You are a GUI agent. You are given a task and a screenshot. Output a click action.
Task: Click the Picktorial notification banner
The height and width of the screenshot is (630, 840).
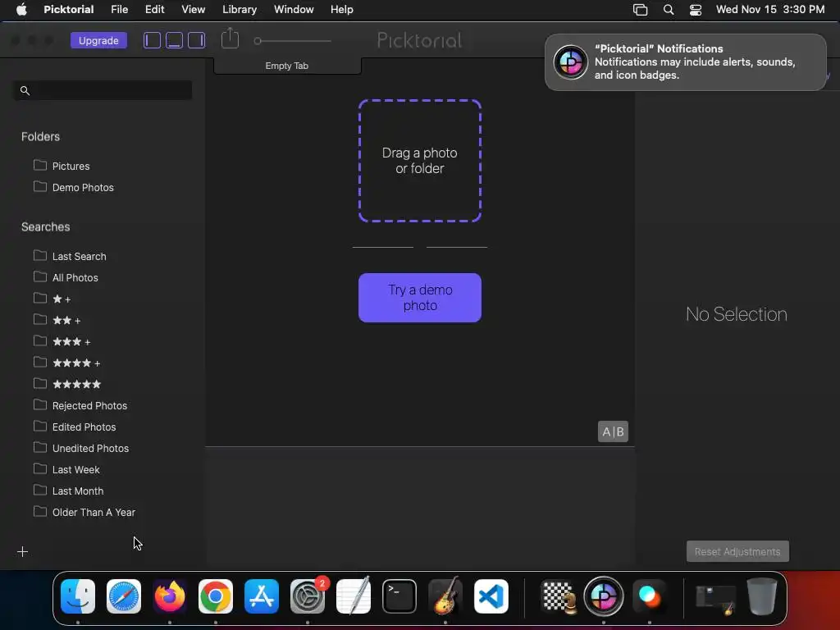686,62
